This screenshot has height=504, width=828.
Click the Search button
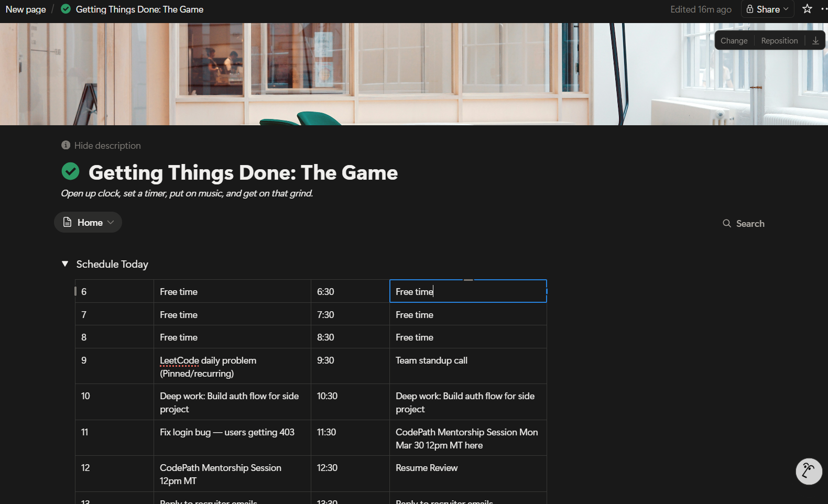click(744, 224)
